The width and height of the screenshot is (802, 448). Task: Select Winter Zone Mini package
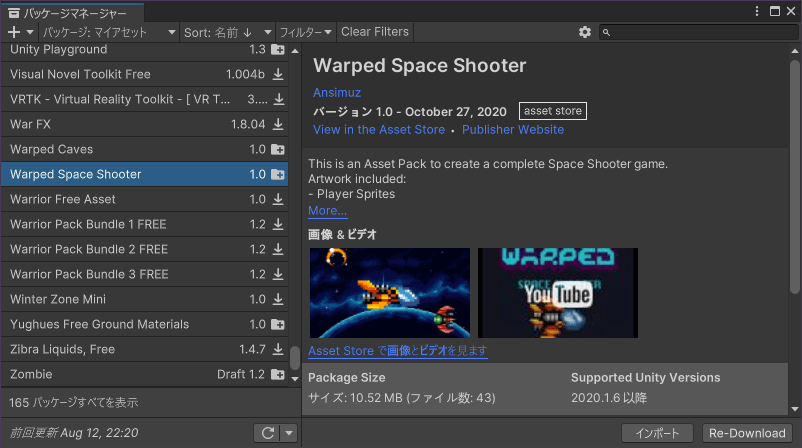coord(145,299)
